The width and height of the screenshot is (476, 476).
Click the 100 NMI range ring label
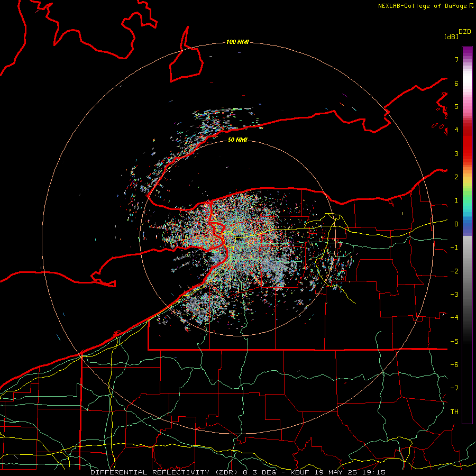tap(237, 42)
